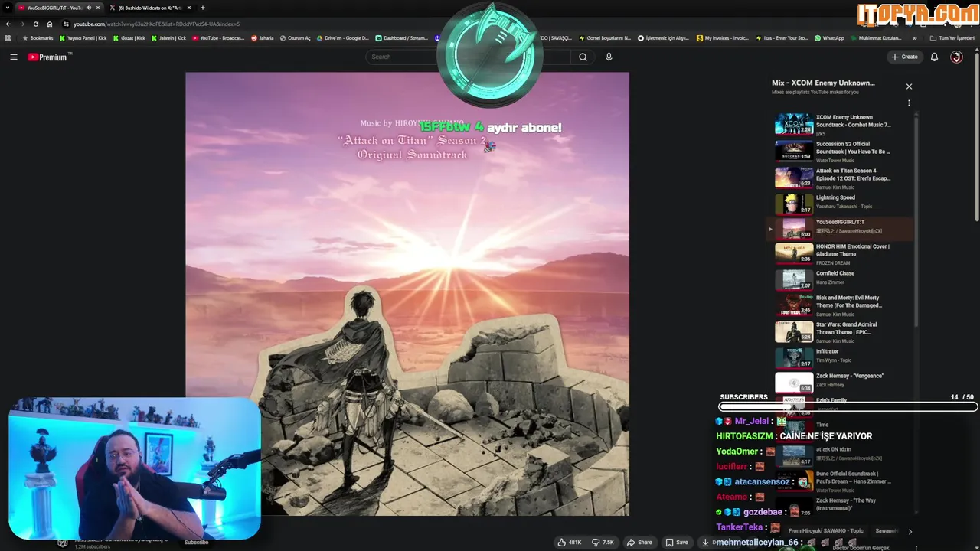The width and height of the screenshot is (980, 551).
Task: Reload the current page
Action: [35, 24]
